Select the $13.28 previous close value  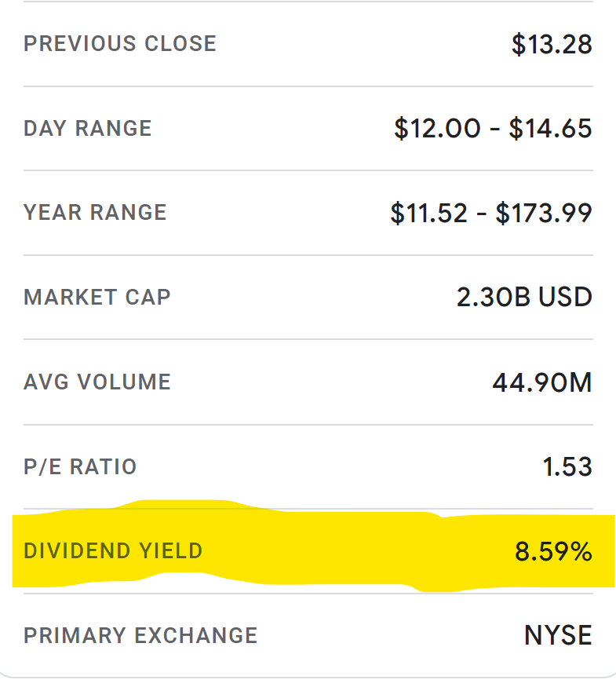(x=552, y=45)
